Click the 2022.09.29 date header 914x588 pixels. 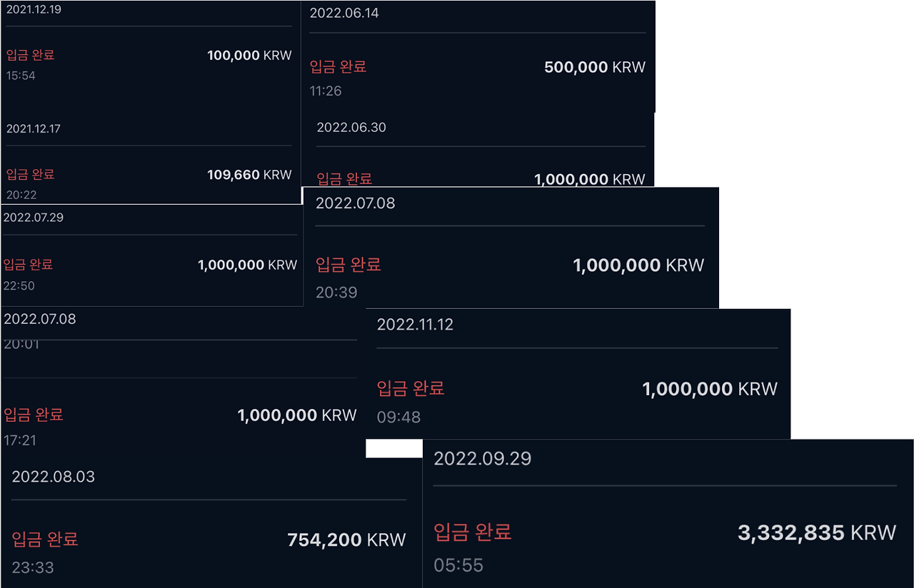point(483,458)
